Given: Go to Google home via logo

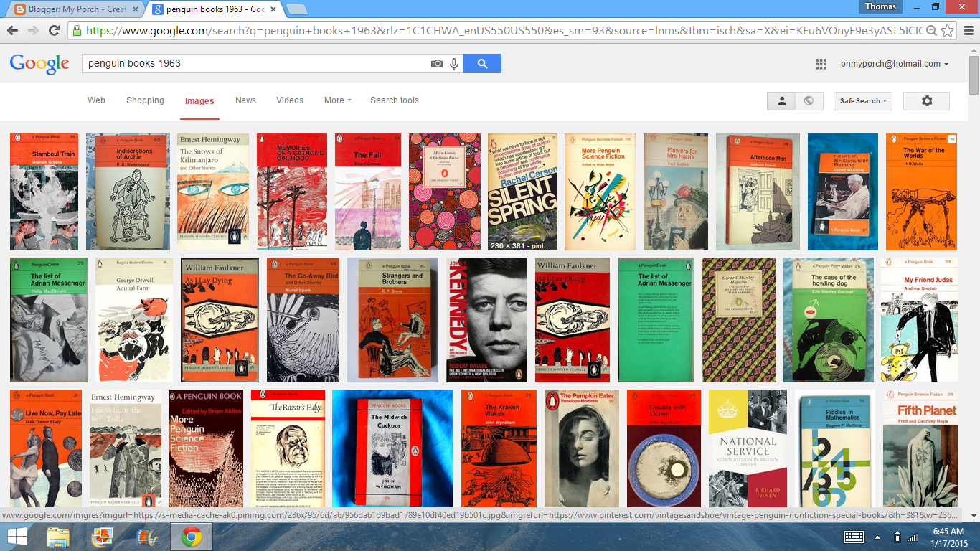Looking at the screenshot, I should click(39, 64).
